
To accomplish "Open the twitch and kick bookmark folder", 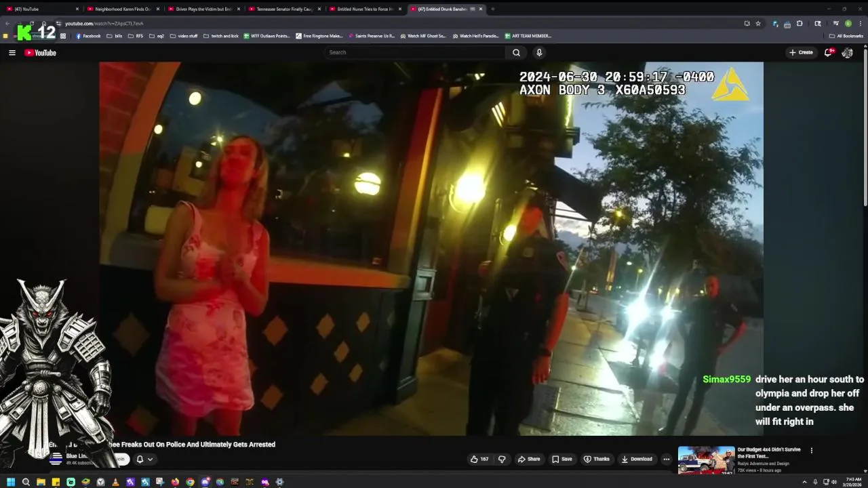I will click(x=221, y=36).
